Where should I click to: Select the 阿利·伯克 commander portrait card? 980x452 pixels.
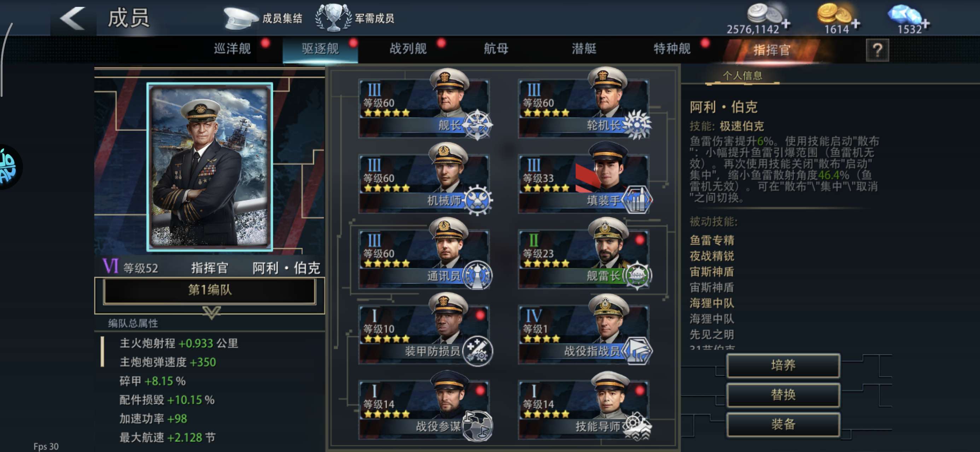[210, 167]
